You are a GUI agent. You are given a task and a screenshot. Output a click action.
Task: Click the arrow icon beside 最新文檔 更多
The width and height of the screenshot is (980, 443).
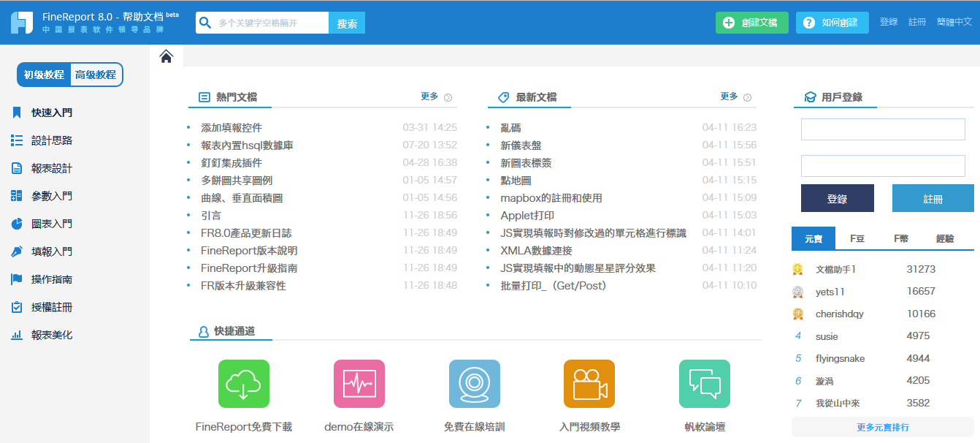coord(748,97)
